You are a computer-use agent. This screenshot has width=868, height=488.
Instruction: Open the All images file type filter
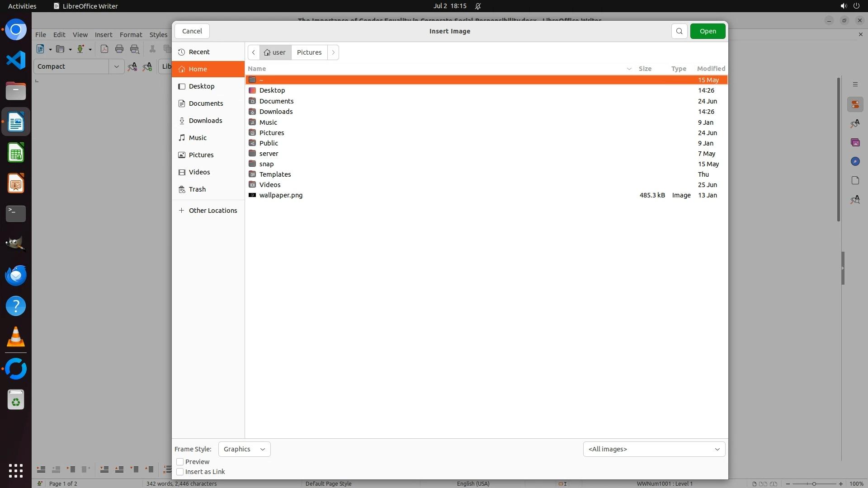click(x=654, y=449)
